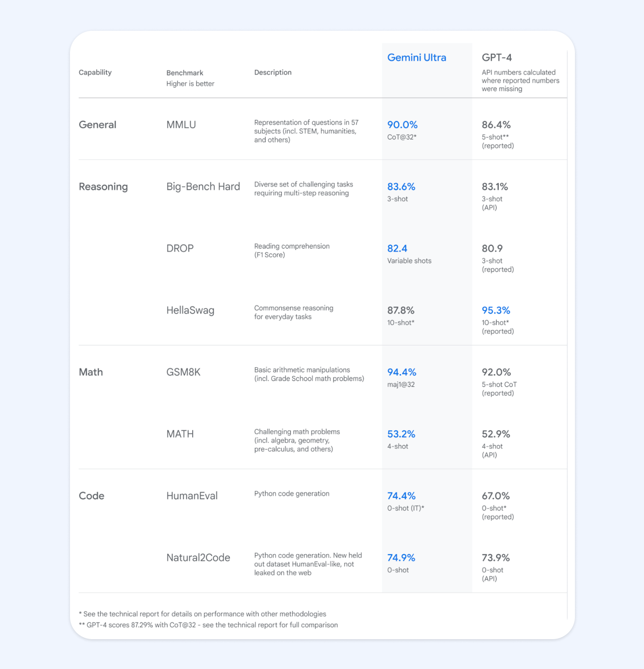Select the Natural2Code benchmark name
This screenshot has height=669, width=644.
(x=198, y=557)
